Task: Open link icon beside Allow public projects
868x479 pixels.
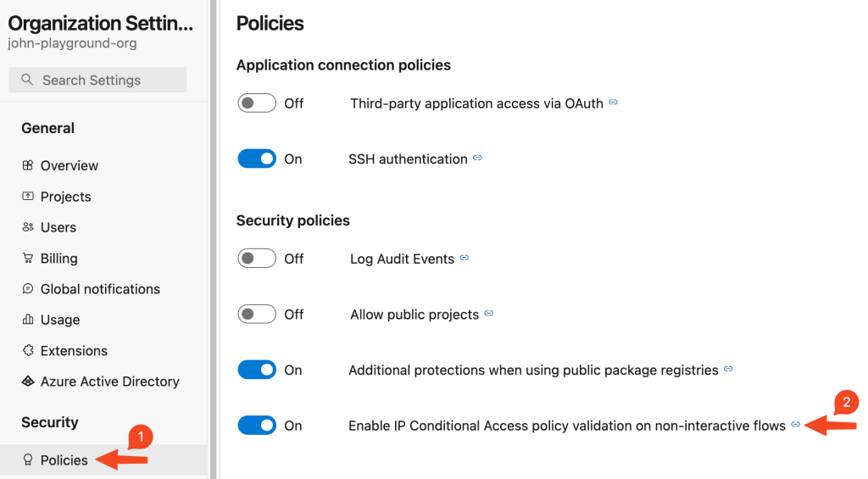Action: (x=489, y=315)
